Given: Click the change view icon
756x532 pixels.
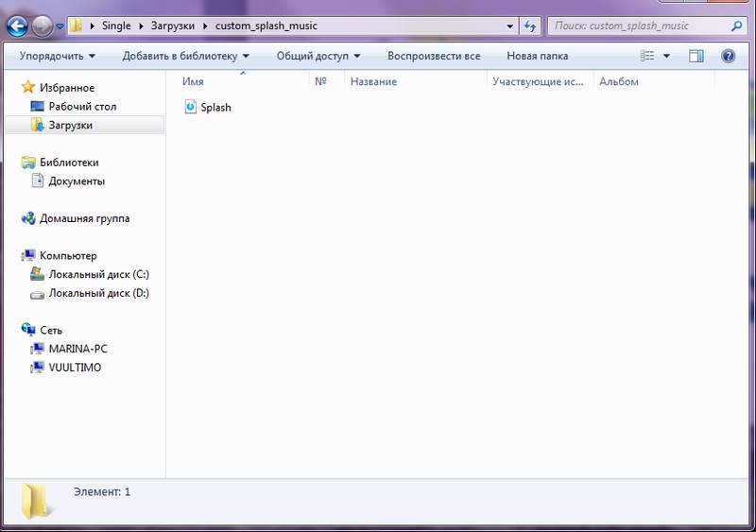Looking at the screenshot, I should click(647, 57).
